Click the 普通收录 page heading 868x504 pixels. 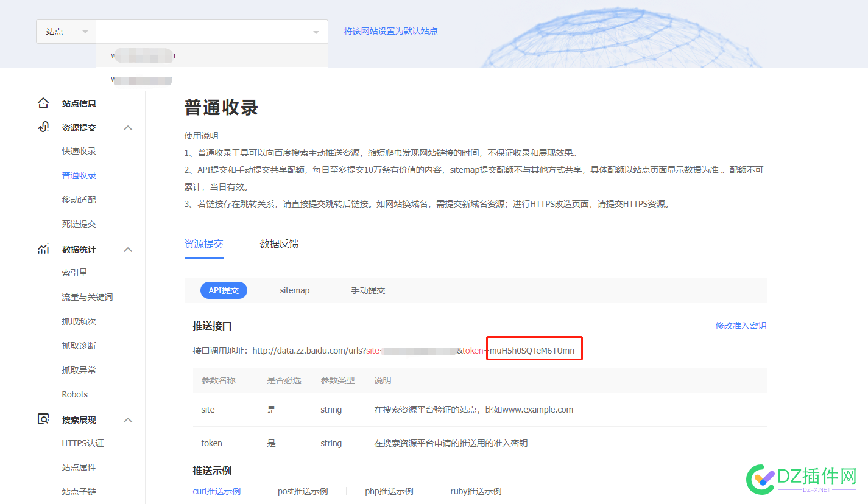(x=222, y=108)
